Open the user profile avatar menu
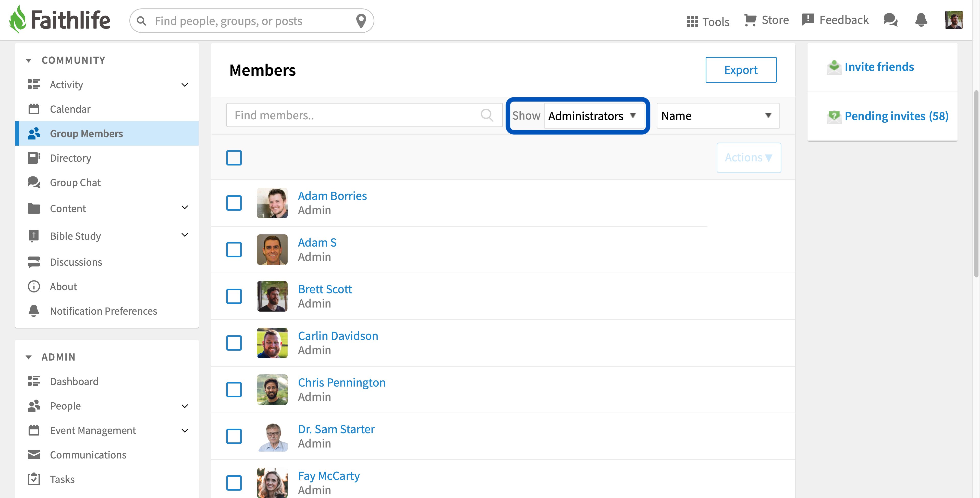This screenshot has width=980, height=498. (x=954, y=20)
